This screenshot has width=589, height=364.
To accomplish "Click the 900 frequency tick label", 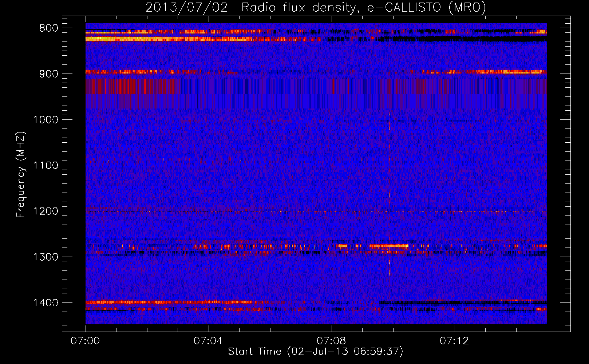I will 48,74.
